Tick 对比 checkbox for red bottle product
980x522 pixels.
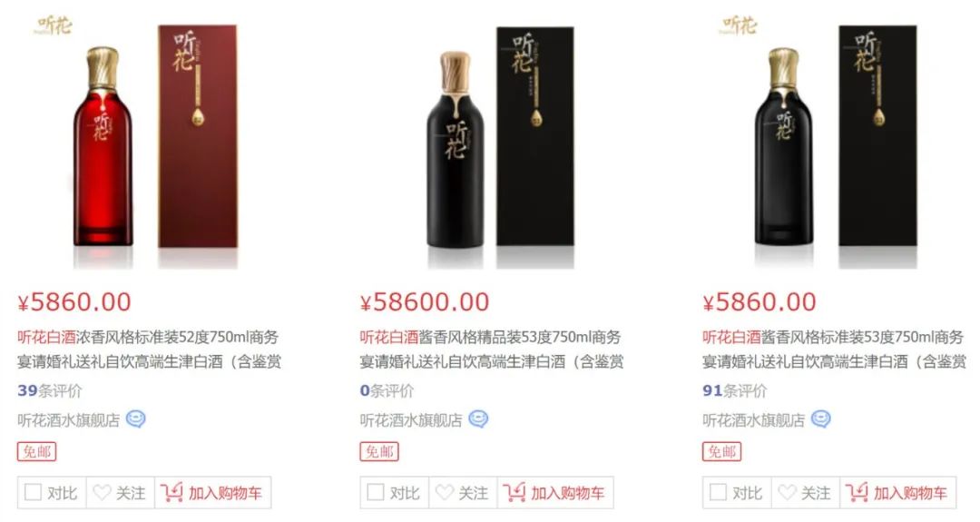click(x=33, y=492)
